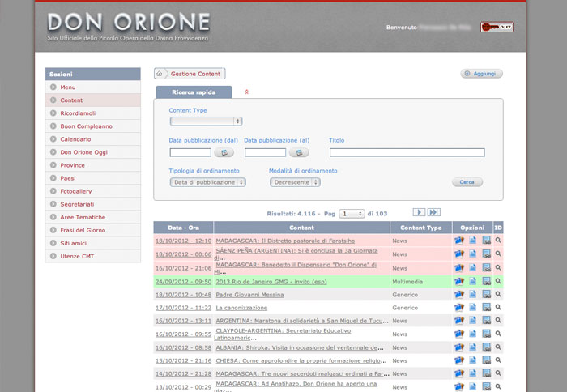Click date link 17/10/2012 - 11:22
This screenshot has width=567, height=392.
[183, 308]
